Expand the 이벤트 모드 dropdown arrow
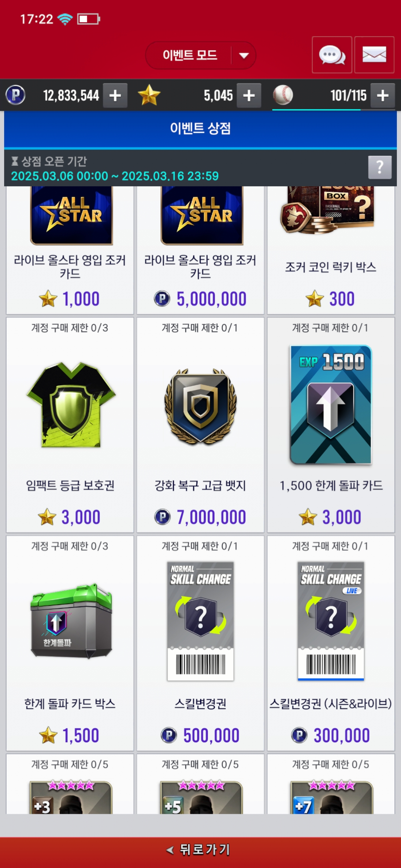 [x=244, y=56]
